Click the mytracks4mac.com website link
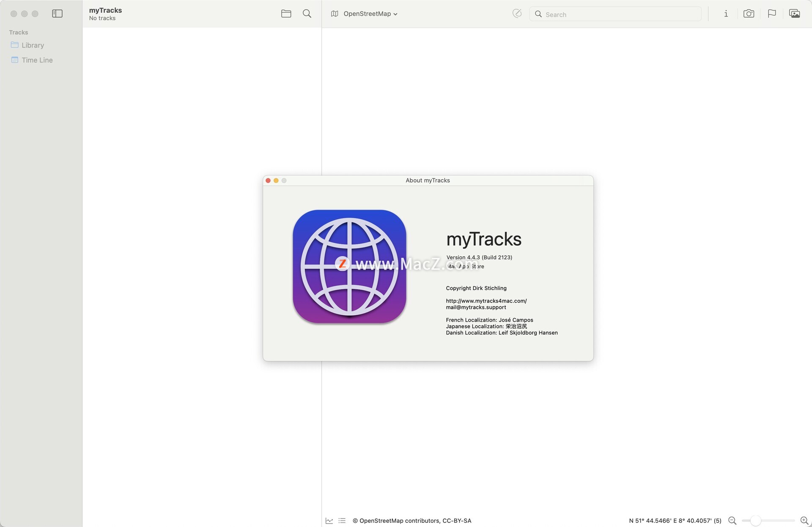 486,301
